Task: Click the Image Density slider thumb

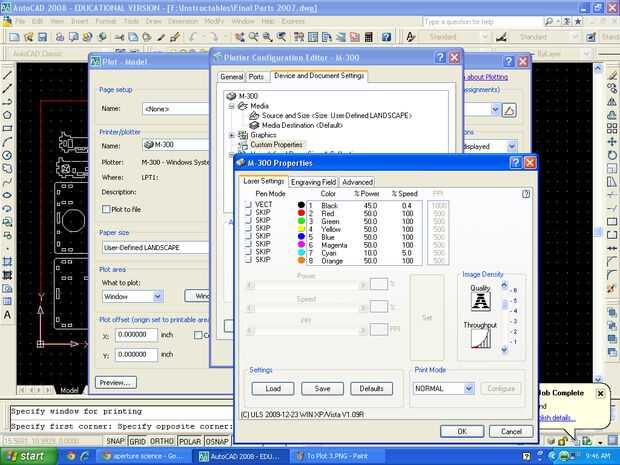Action: [505, 304]
